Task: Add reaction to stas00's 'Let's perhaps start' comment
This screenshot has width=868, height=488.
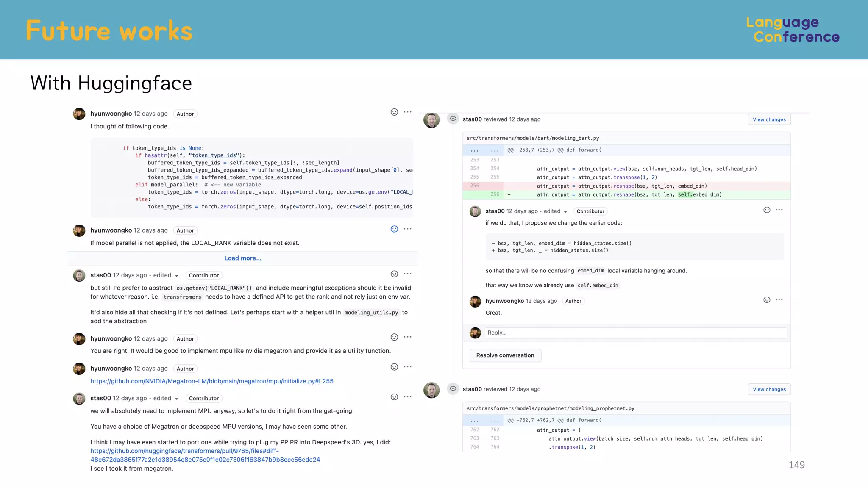Action: tap(394, 274)
